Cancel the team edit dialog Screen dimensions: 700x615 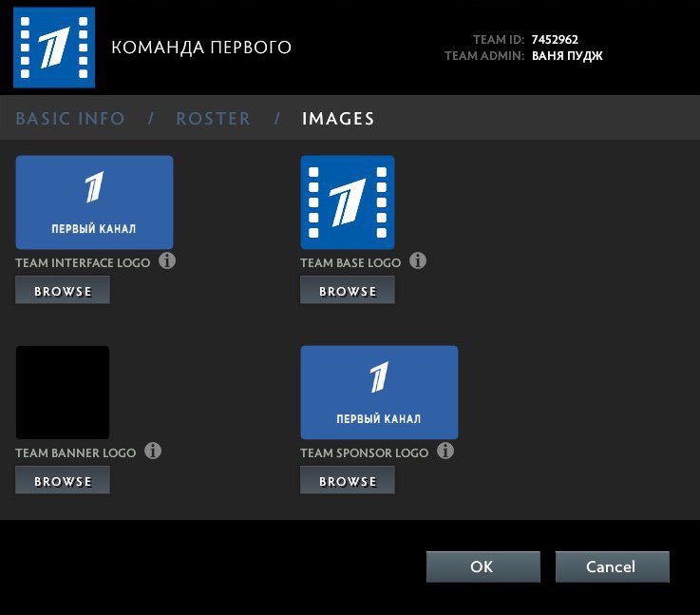point(612,567)
